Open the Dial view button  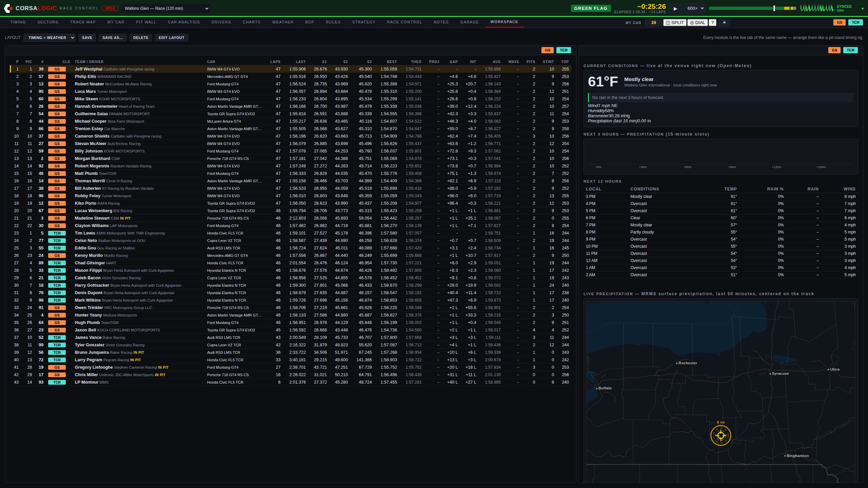(697, 23)
